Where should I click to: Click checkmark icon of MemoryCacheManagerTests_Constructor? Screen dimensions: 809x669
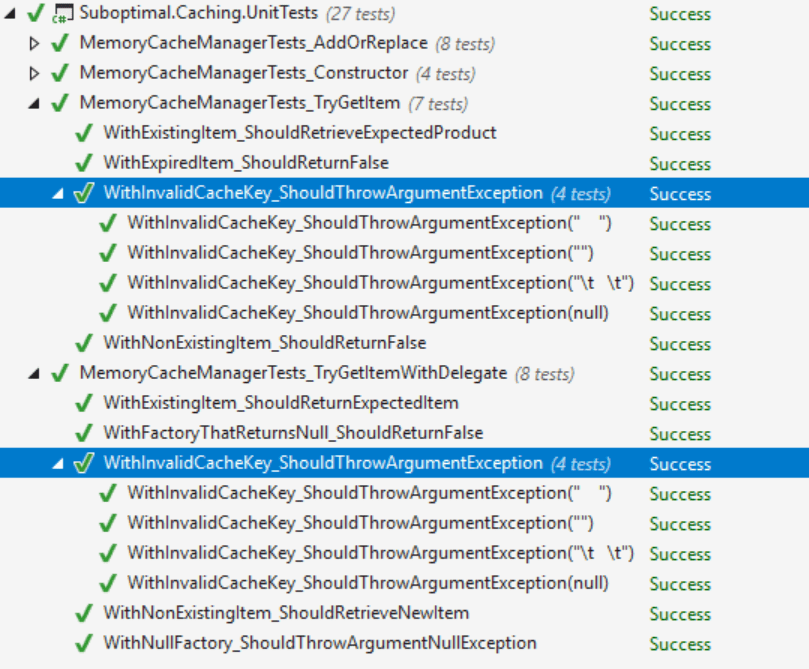coord(60,73)
